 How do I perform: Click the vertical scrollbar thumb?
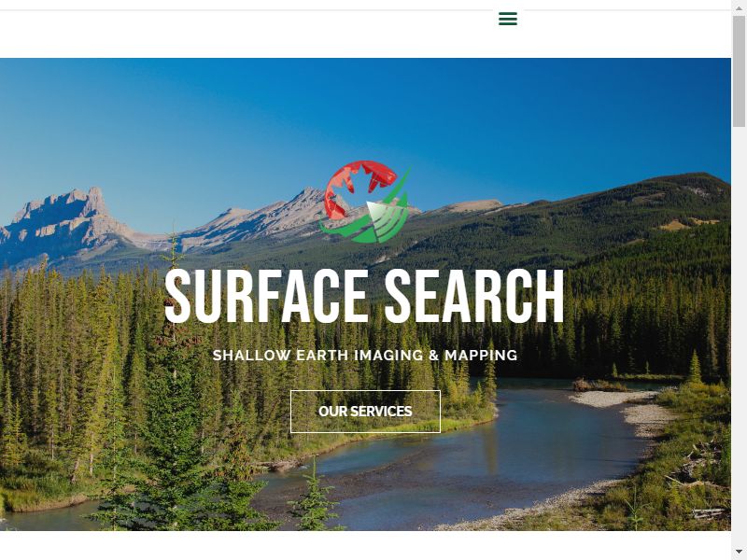coord(739,72)
